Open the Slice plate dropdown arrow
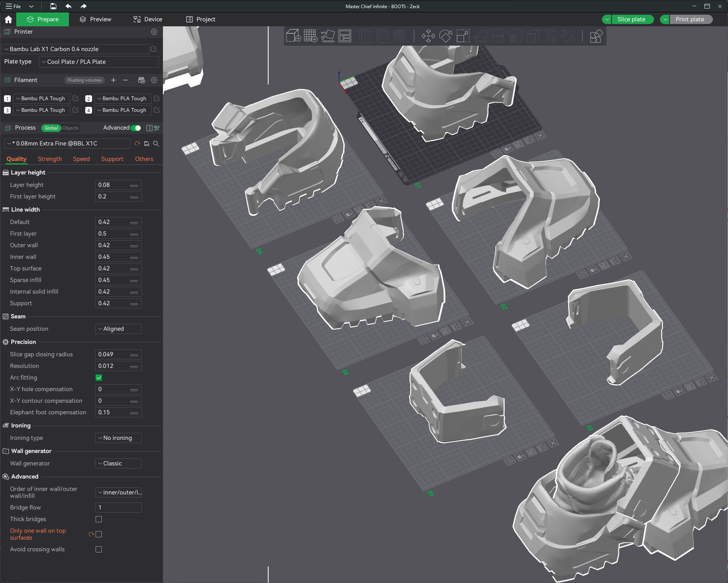This screenshot has height=583, width=728. [x=607, y=19]
